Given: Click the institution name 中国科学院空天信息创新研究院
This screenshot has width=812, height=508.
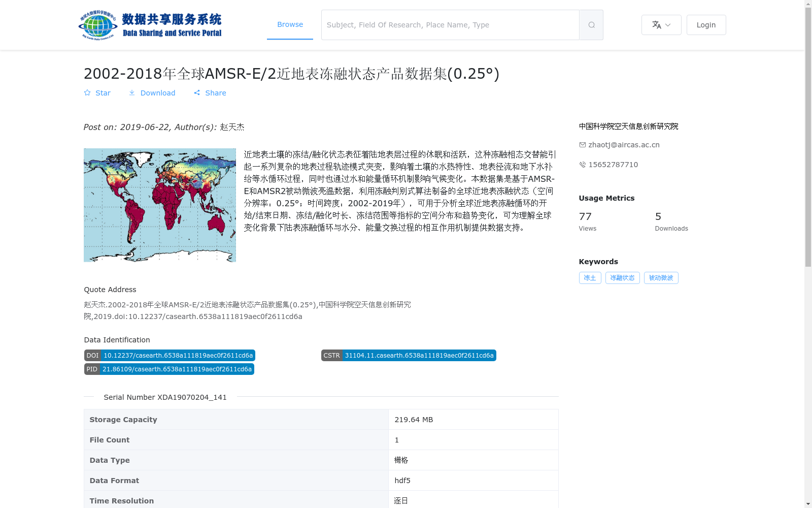Looking at the screenshot, I should (x=628, y=126).
